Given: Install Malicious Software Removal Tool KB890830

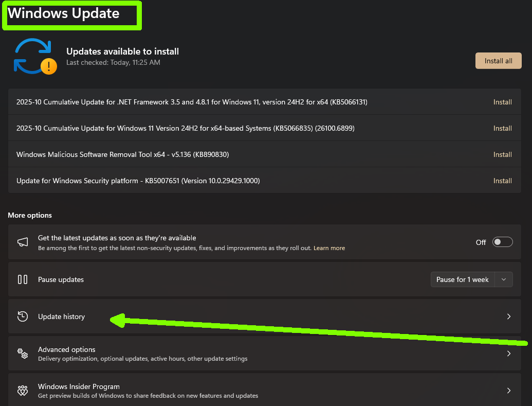Looking at the screenshot, I should [x=502, y=154].
